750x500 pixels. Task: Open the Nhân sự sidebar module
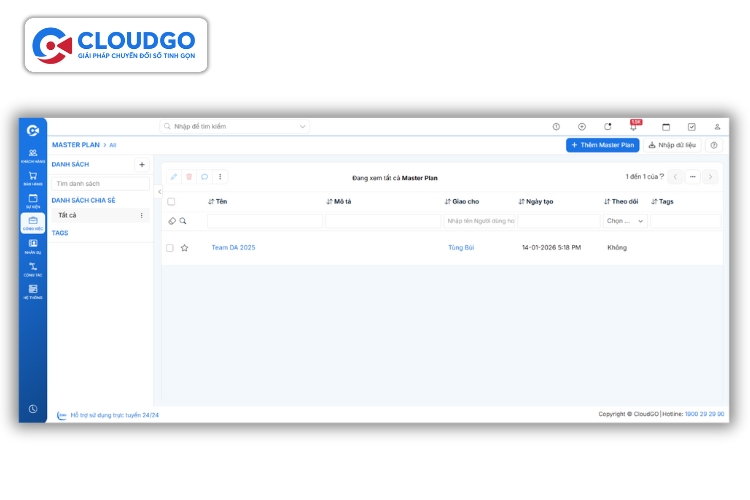point(33,244)
